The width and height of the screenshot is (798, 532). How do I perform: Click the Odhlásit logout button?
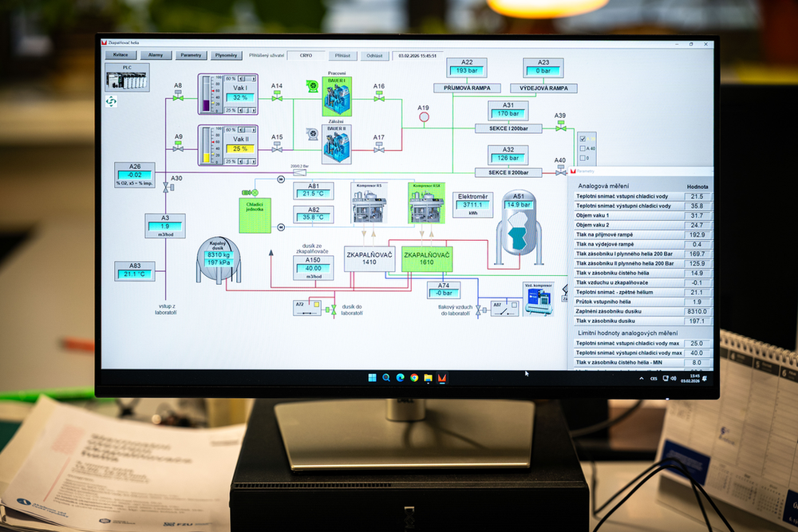(x=373, y=56)
